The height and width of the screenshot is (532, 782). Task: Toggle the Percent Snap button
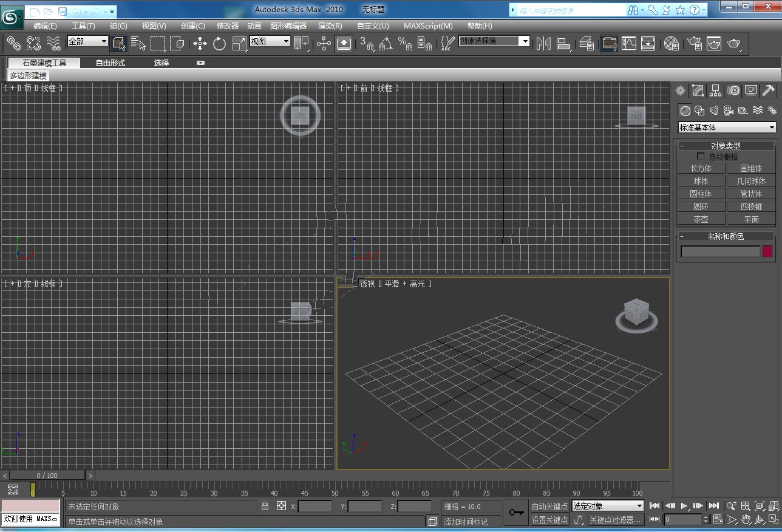click(x=405, y=43)
